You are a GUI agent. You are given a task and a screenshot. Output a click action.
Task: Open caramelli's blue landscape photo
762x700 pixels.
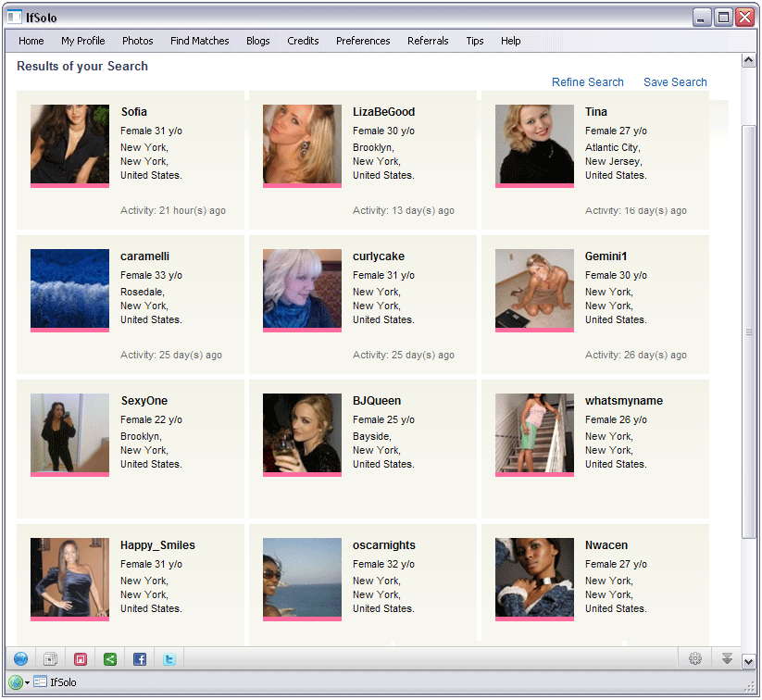70,289
